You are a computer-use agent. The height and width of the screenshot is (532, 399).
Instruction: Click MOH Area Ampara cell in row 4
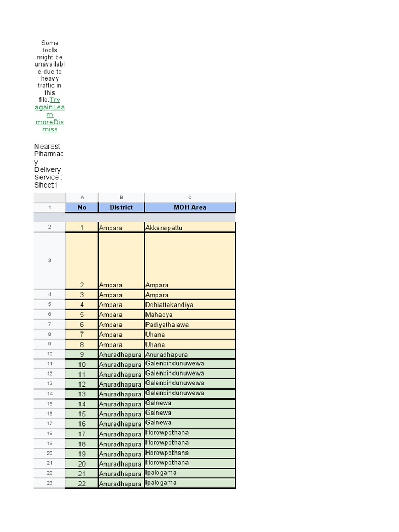[190, 295]
